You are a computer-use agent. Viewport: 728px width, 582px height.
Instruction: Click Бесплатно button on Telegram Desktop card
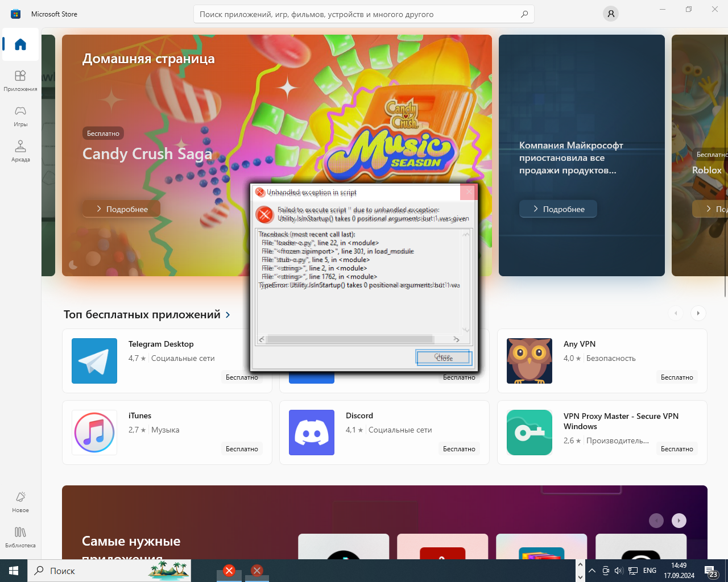[x=242, y=377]
